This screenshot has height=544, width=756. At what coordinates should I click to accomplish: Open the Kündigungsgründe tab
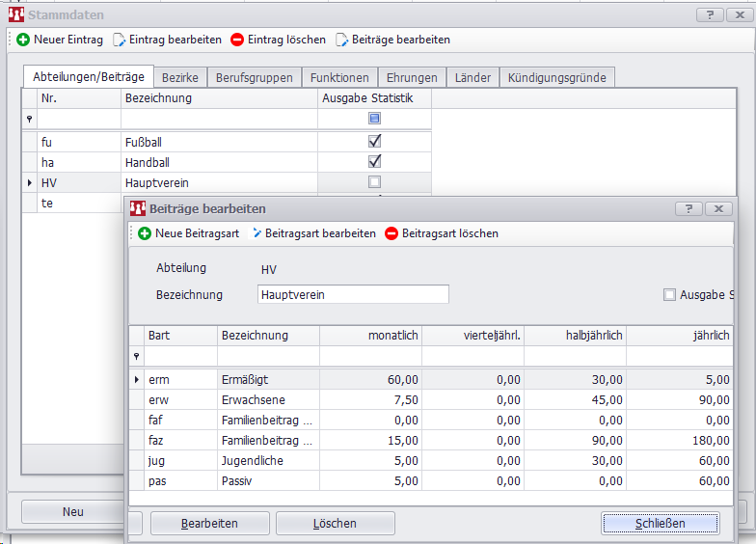pos(557,77)
